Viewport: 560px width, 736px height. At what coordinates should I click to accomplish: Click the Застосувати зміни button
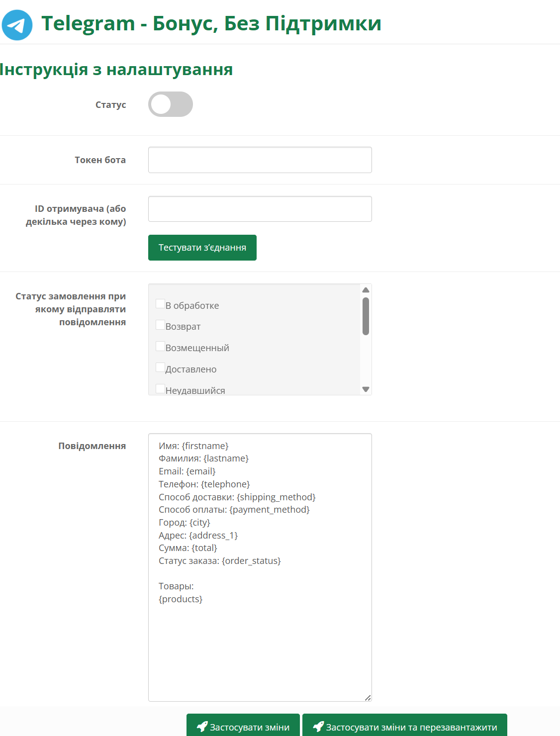(x=243, y=725)
